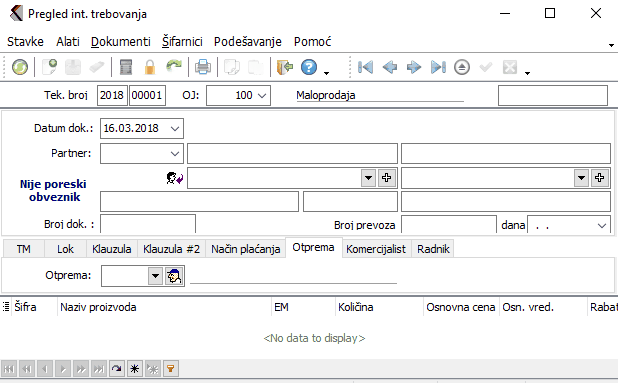Switch to the Način plaćanja tab
618x383 pixels.
coord(246,249)
